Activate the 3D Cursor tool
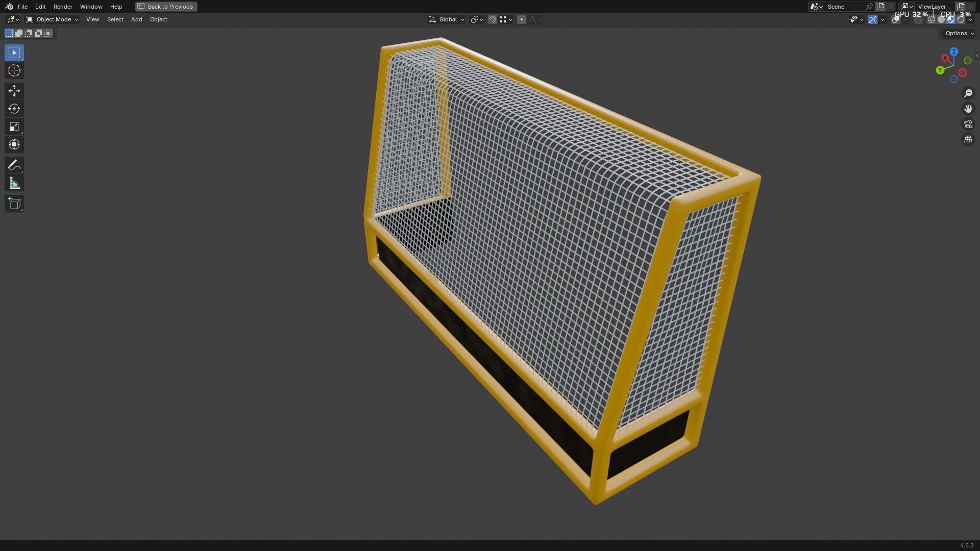Image resolution: width=980 pixels, height=551 pixels. tap(14, 70)
